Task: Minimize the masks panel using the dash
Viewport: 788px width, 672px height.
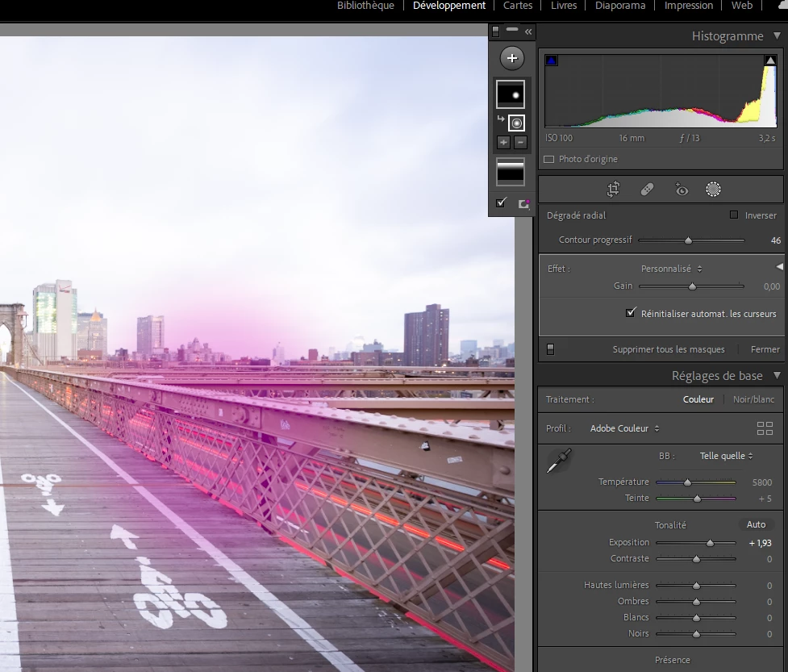Action: pyautogui.click(x=512, y=30)
